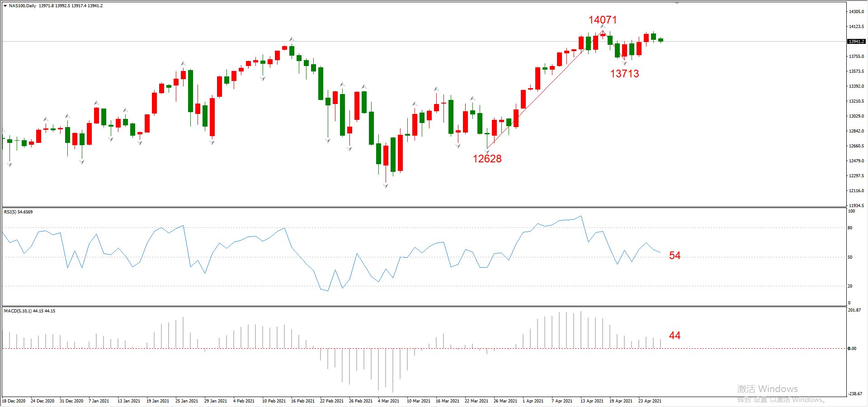Select the 13713 red text annotation
The width and height of the screenshot is (868, 407).
[624, 74]
